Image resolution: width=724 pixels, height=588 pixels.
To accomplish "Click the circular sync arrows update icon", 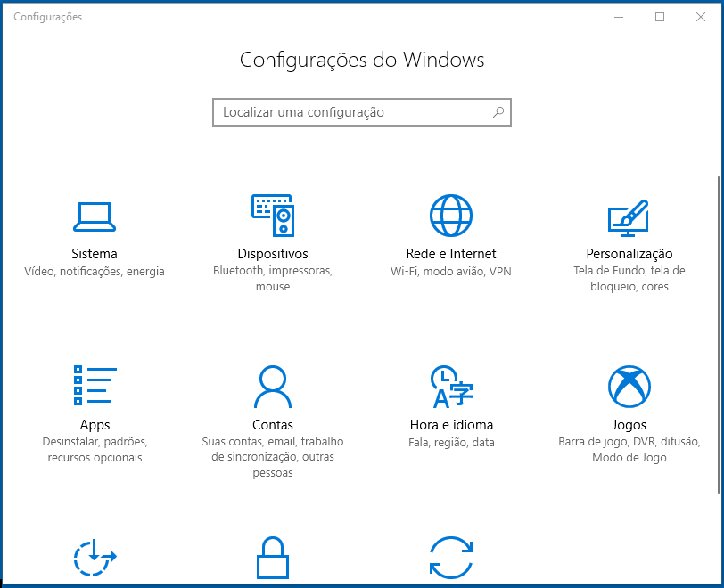I will (x=451, y=558).
